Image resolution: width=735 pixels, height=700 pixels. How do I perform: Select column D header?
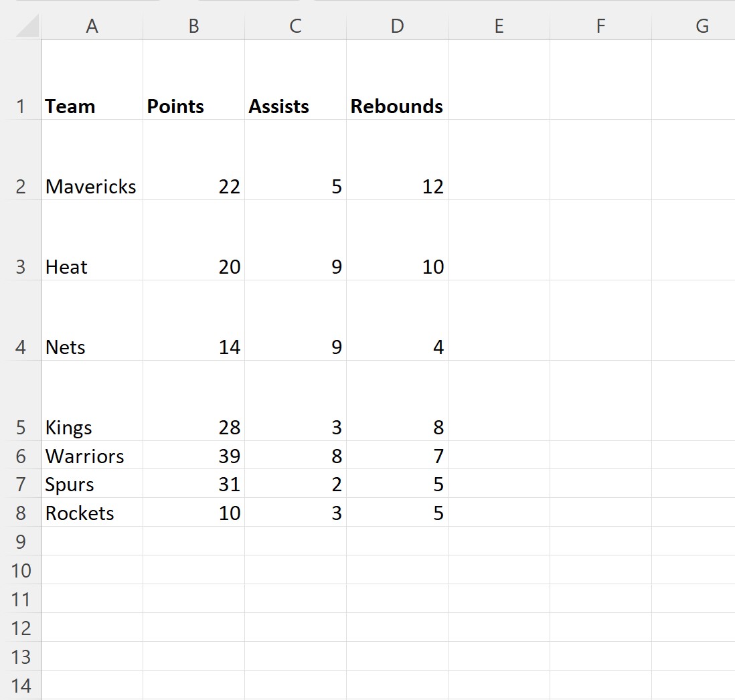397,26
